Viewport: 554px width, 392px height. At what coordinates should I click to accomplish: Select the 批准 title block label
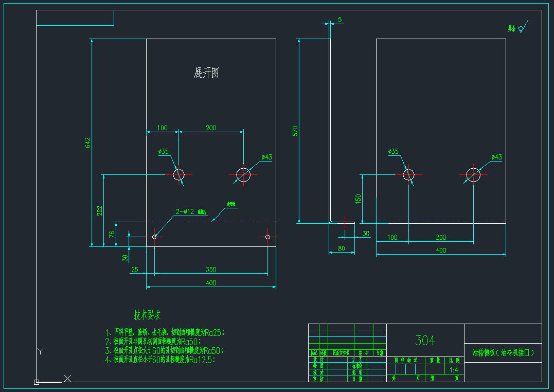[357, 372]
